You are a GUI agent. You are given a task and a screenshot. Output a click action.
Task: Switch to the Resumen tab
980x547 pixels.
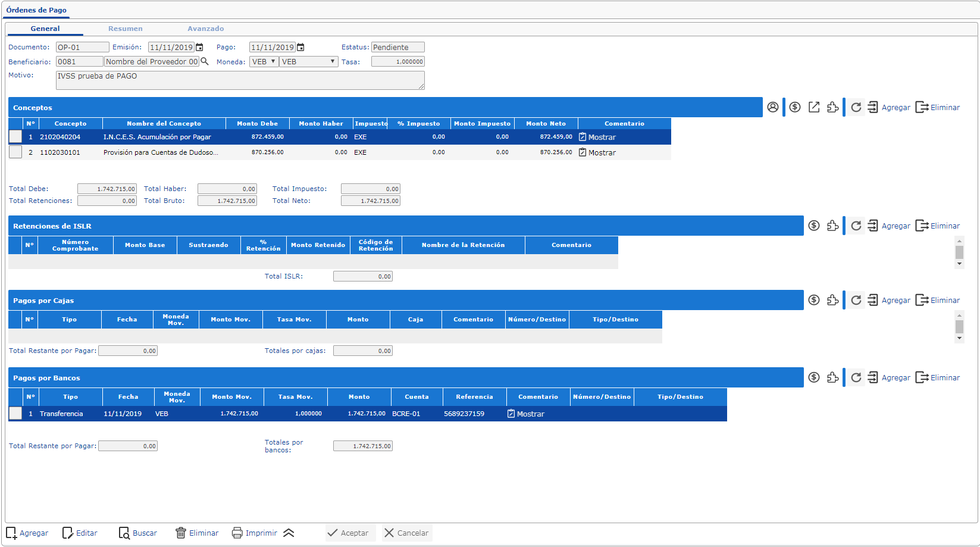coord(125,29)
